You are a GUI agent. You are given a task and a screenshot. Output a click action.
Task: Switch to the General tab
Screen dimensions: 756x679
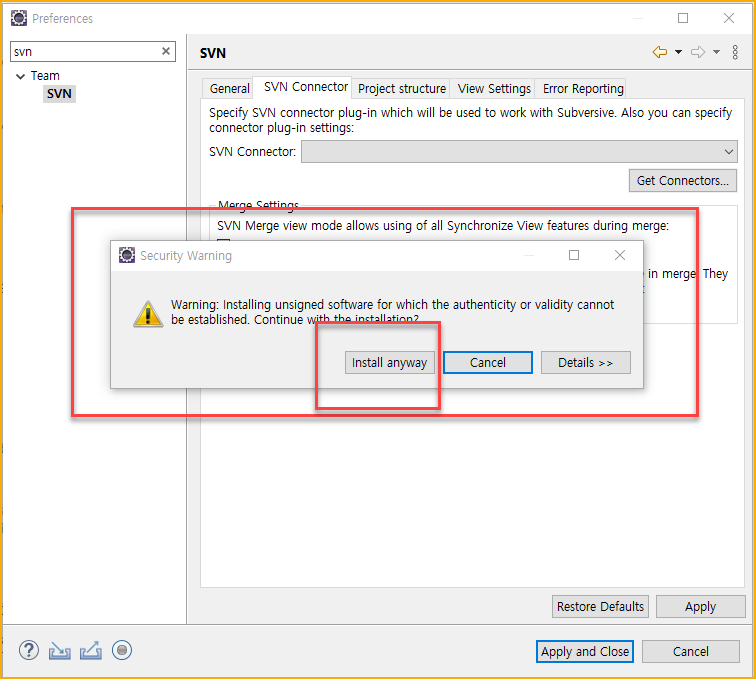point(230,89)
